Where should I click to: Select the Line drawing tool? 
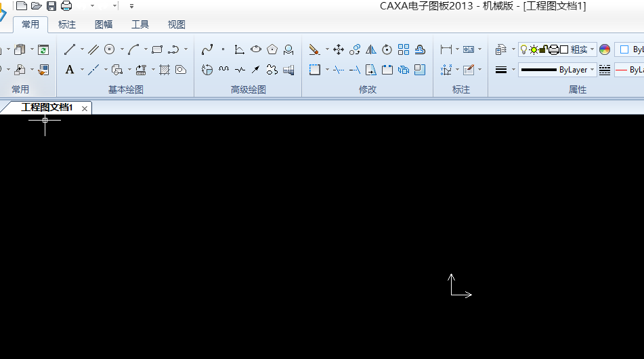[69, 49]
